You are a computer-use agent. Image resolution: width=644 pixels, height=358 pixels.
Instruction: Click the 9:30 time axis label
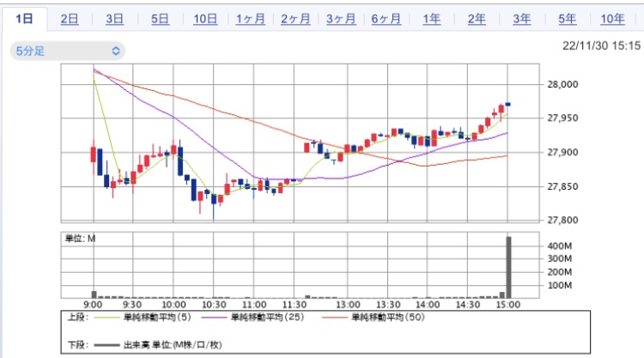(x=132, y=305)
